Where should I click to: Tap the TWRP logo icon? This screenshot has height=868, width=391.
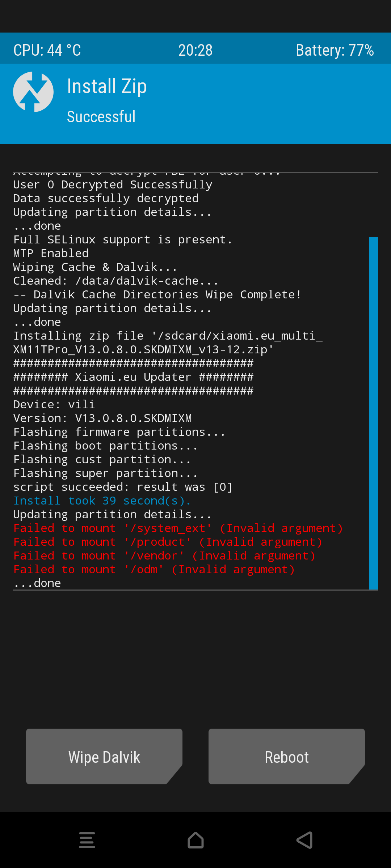coord(33,92)
